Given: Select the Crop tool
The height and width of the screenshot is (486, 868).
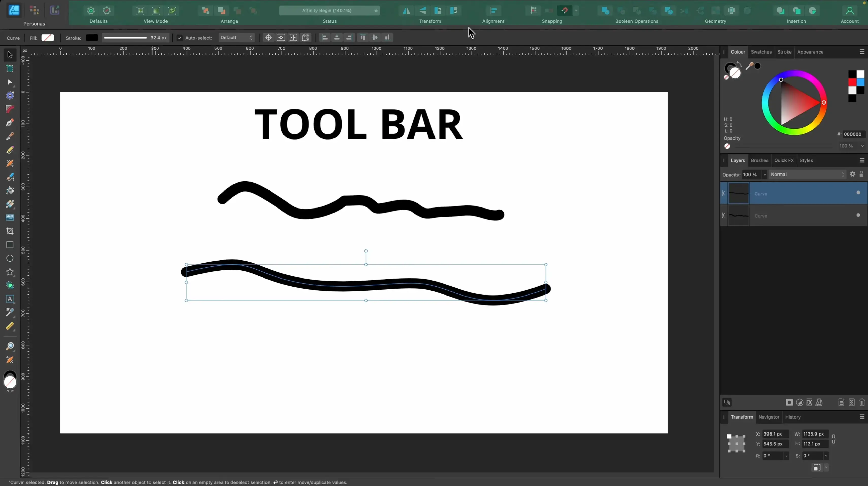Looking at the screenshot, I should [10, 231].
